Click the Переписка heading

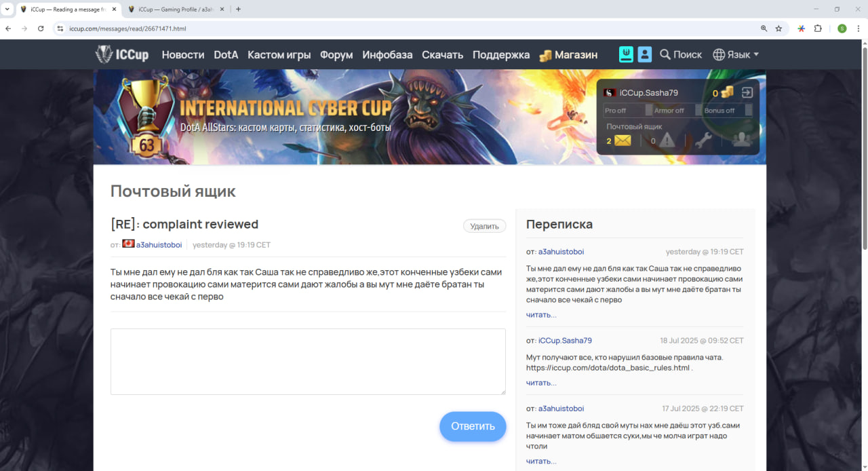click(x=559, y=224)
